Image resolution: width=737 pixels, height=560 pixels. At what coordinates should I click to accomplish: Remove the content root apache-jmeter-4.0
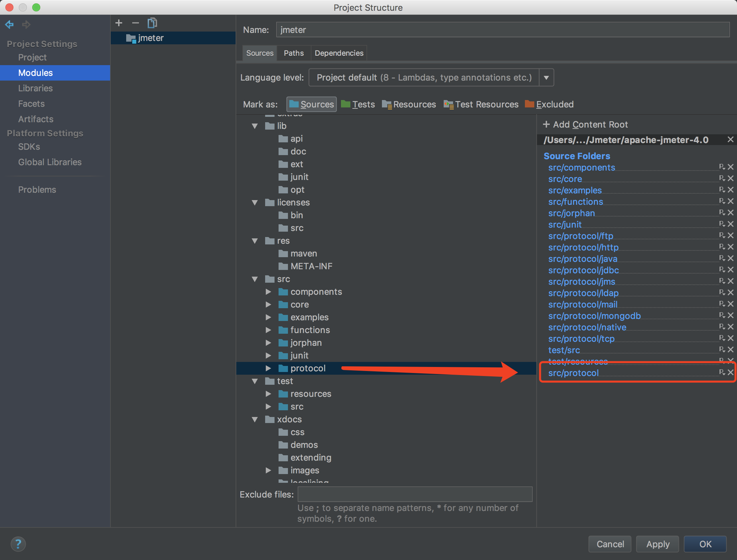pos(730,139)
